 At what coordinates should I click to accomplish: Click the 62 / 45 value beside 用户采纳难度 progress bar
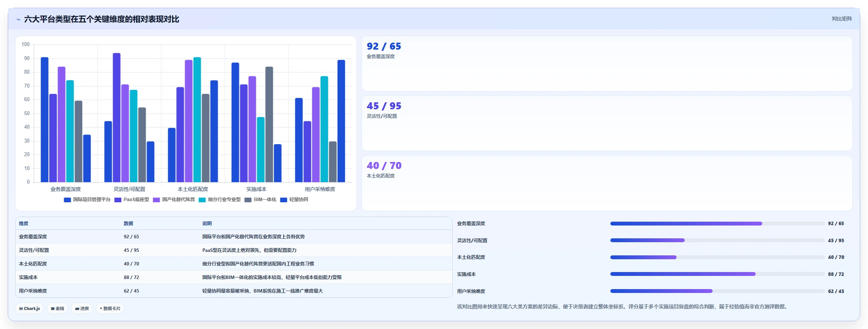pos(836,291)
